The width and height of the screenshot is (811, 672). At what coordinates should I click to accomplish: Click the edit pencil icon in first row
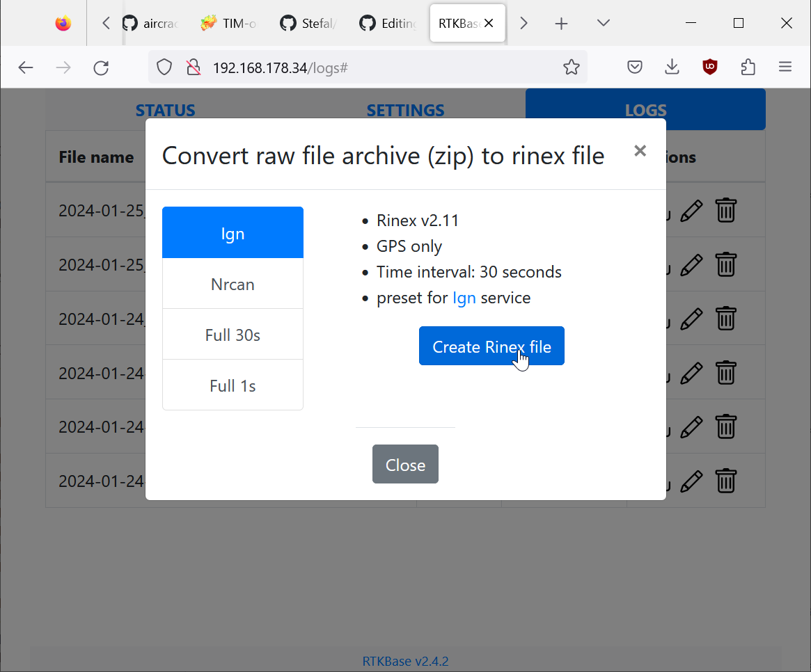tap(691, 210)
